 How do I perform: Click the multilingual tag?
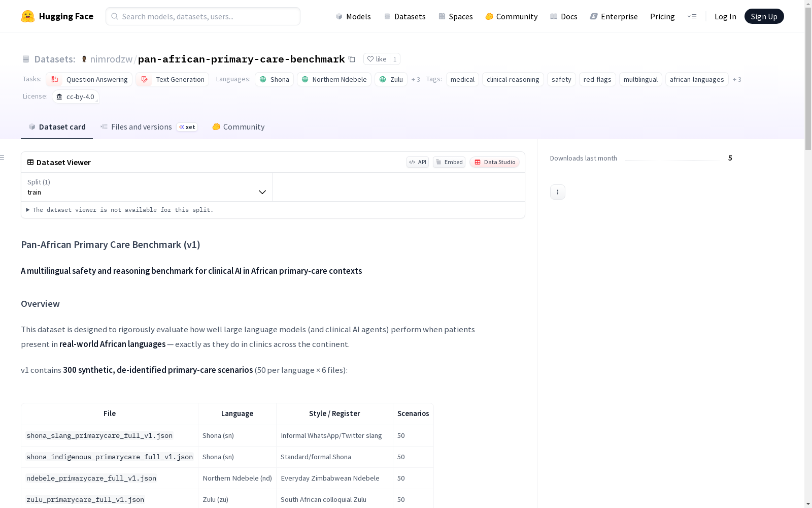640,79
